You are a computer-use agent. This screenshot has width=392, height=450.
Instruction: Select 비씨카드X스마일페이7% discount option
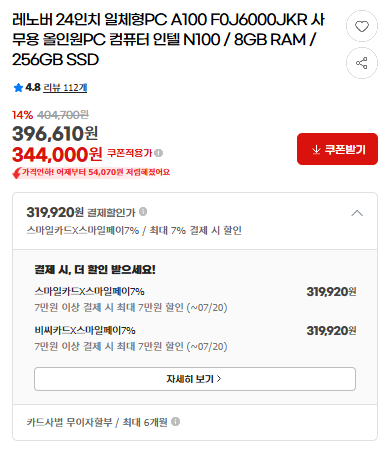195,338
